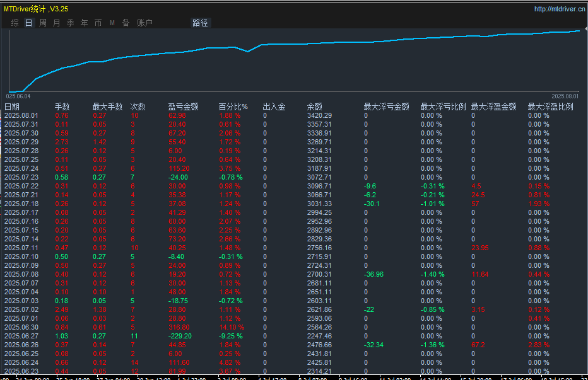Show the 季 quarterly statistics tab
The height and width of the screenshot is (380, 588).
(x=71, y=23)
